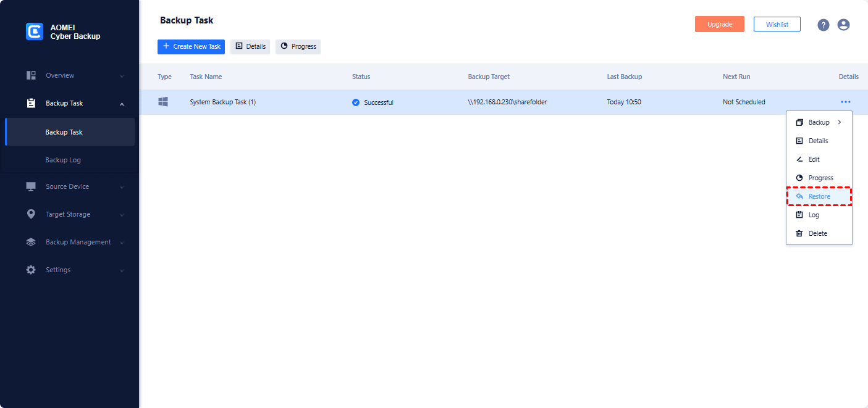Click the three-dot details icon in task row
The height and width of the screenshot is (408, 868).
846,102
